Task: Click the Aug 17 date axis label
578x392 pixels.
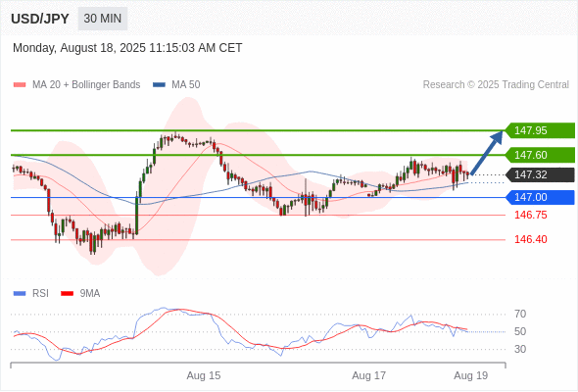Action: 368,375
